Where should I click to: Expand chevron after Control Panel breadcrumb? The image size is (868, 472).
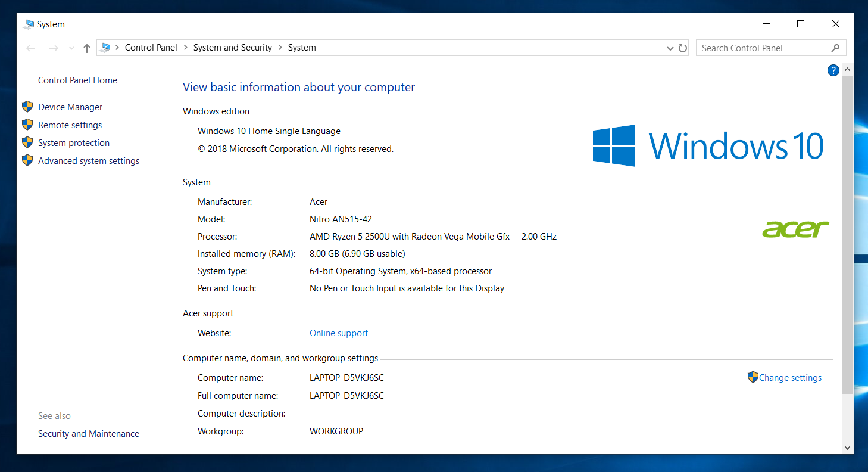tap(185, 48)
